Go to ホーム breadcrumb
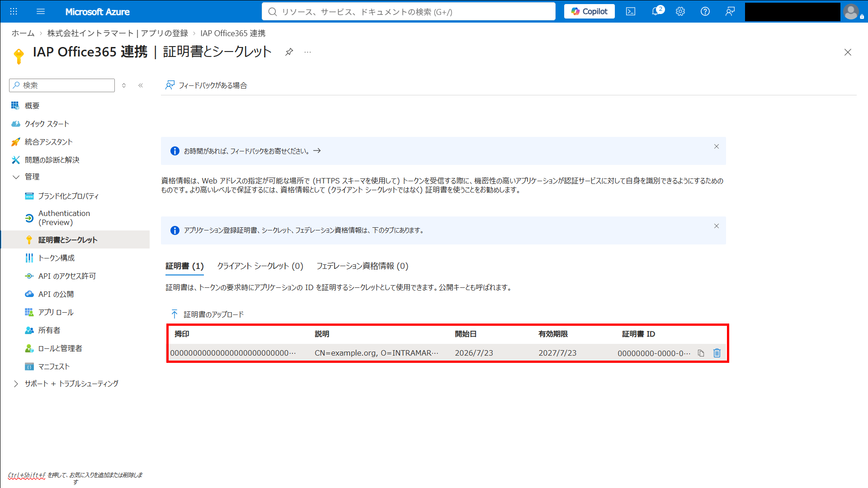Viewport: 868px width, 488px height. pos(23,33)
